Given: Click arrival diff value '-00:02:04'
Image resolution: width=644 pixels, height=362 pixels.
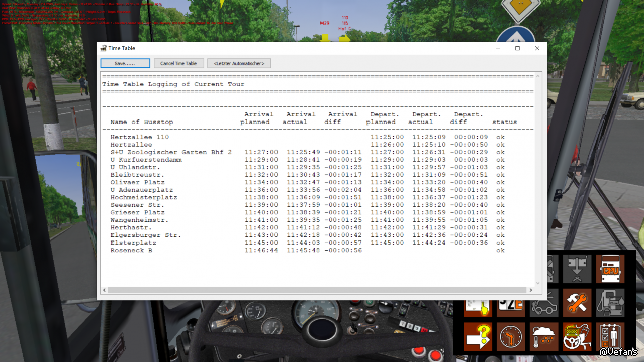Looking at the screenshot, I should click(343, 190).
